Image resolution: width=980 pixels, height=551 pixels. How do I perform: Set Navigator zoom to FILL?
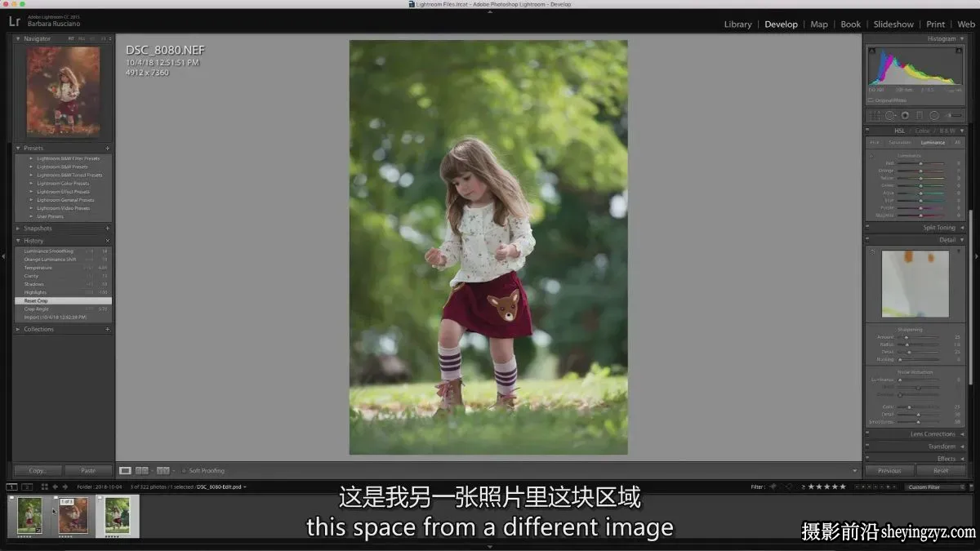82,38
